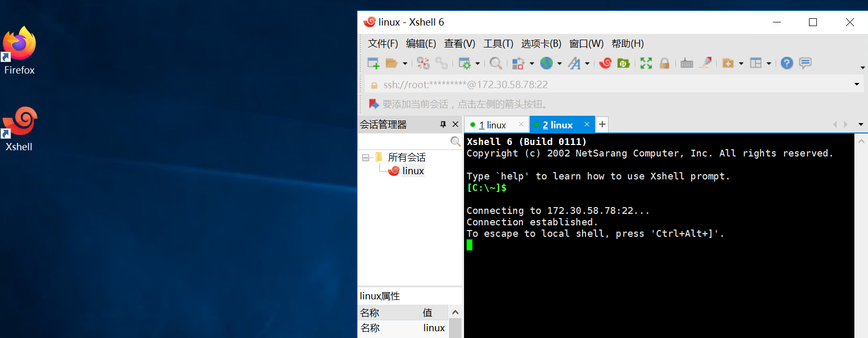Go to the previous tab with left arrow

(835, 124)
